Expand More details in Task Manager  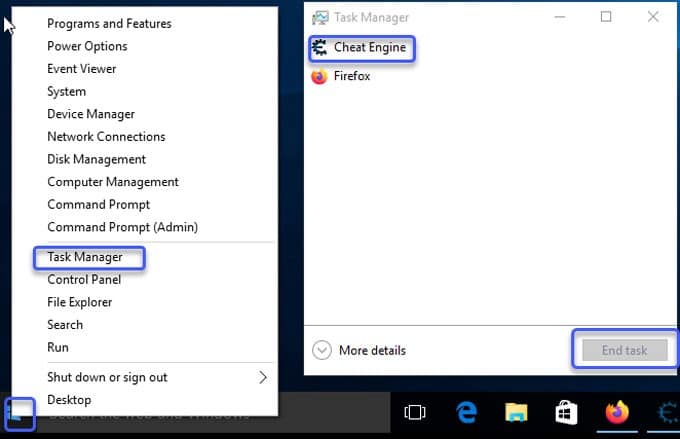coord(359,350)
